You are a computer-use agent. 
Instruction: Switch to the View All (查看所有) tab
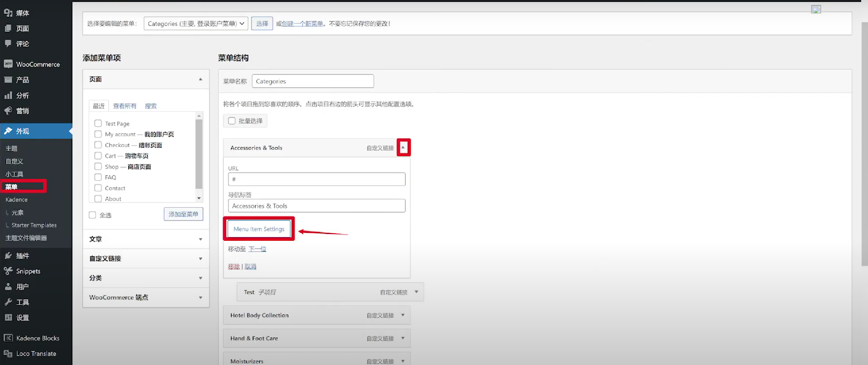tap(124, 106)
